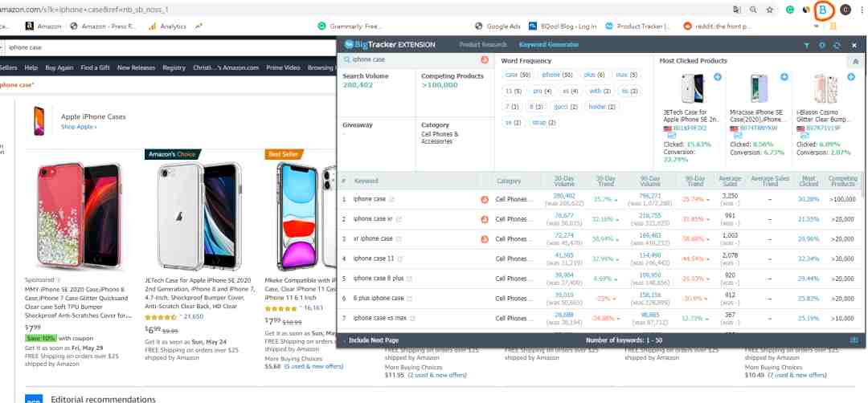868x403 pixels.
Task: Click the orange icon in the BigTracker search box
Action: coord(485,59)
